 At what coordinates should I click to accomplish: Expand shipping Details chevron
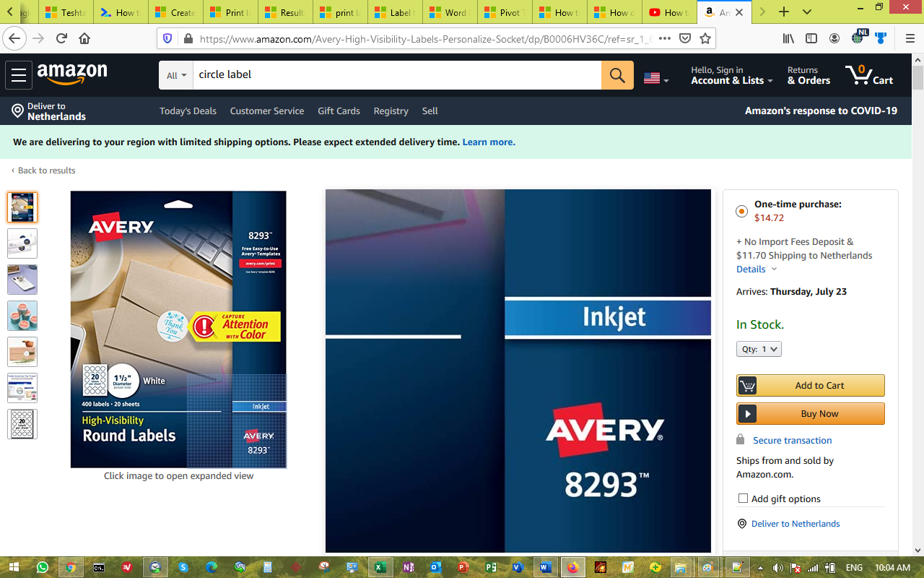(774, 269)
